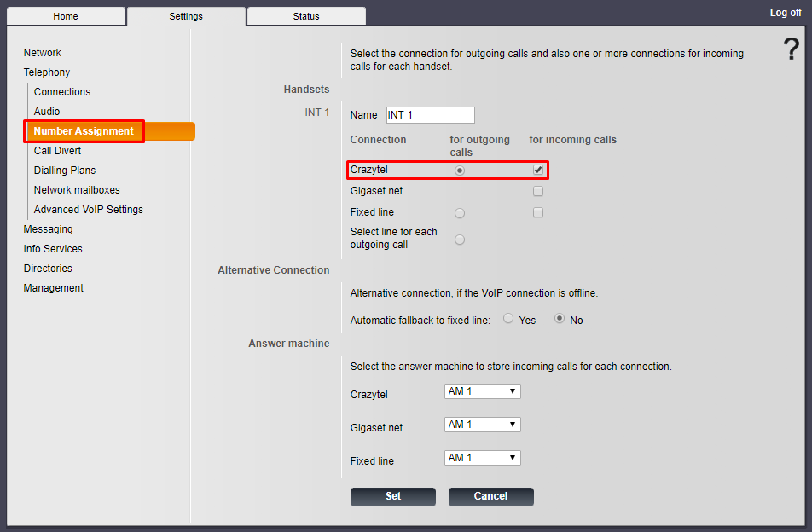812x532 pixels.
Task: Enable Gigaset.net for incoming calls checkbox
Action: [538, 191]
